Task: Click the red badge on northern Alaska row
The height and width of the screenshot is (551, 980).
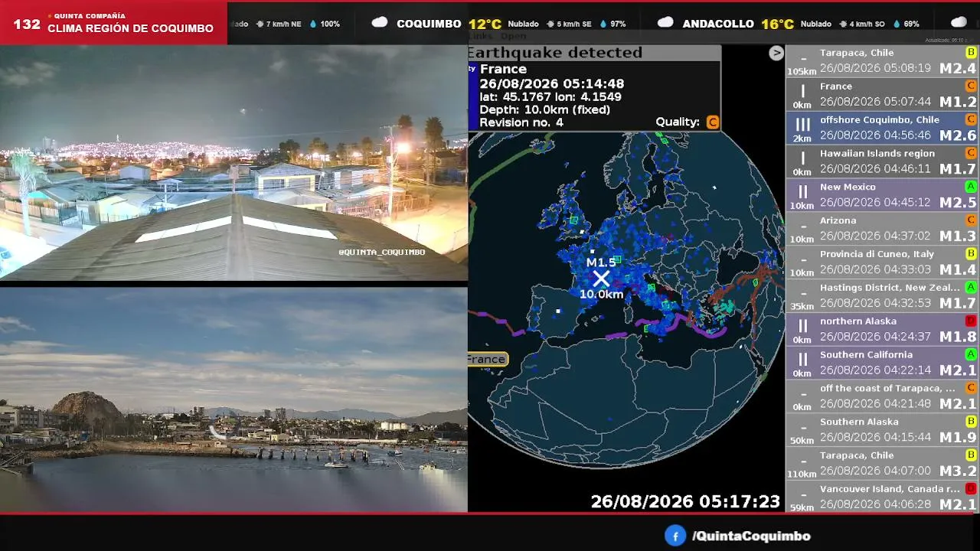Action: pos(971,321)
